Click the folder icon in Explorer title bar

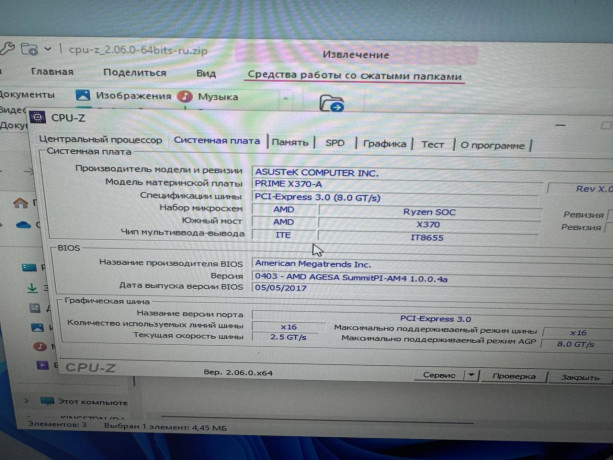coord(29,49)
